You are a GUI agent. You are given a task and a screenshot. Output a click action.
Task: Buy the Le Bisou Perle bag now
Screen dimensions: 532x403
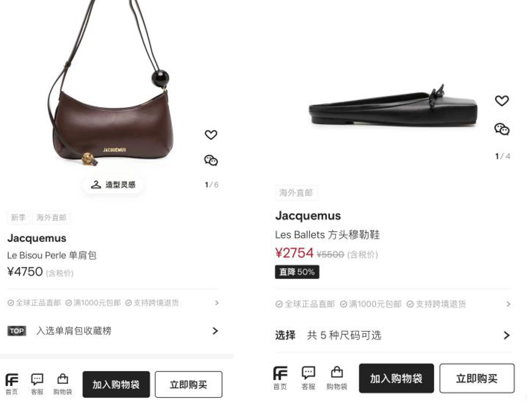tap(189, 384)
